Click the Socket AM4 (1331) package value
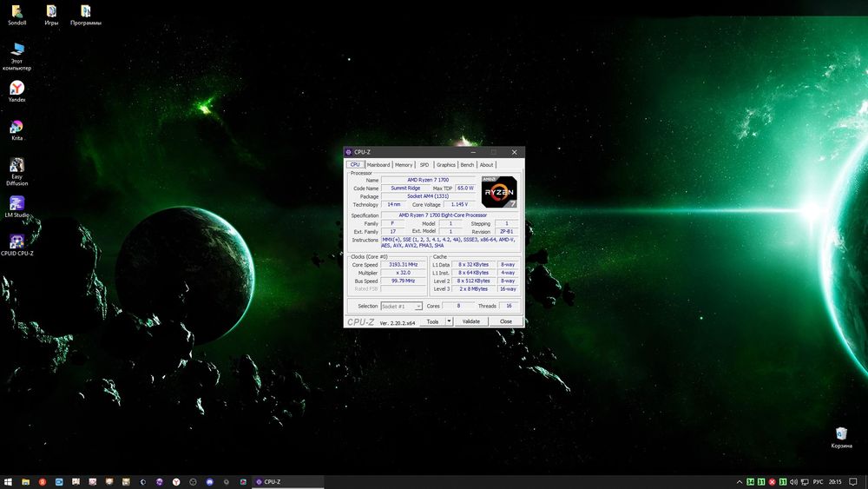The image size is (868, 489). [x=428, y=196]
